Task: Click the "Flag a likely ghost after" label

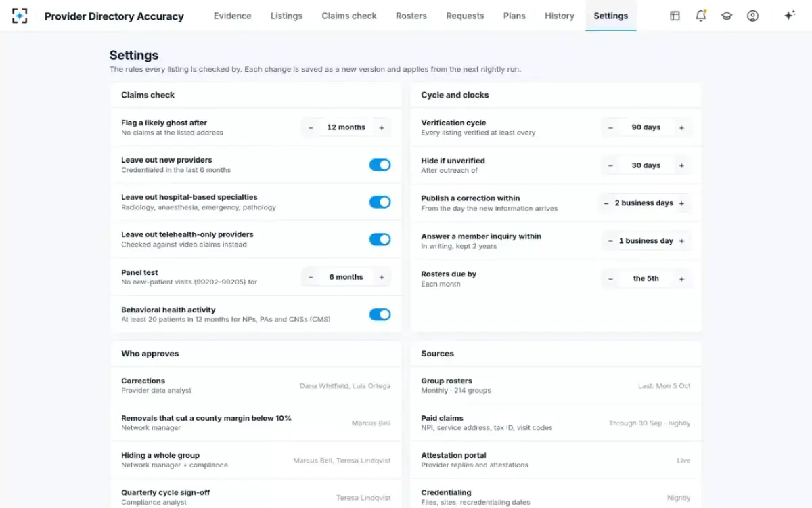Action: [x=164, y=123]
